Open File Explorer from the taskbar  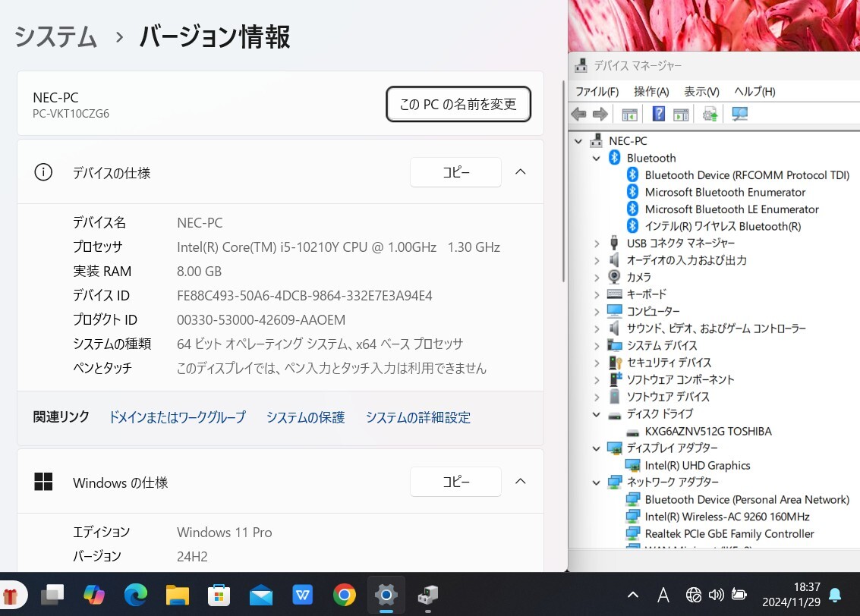click(x=177, y=596)
